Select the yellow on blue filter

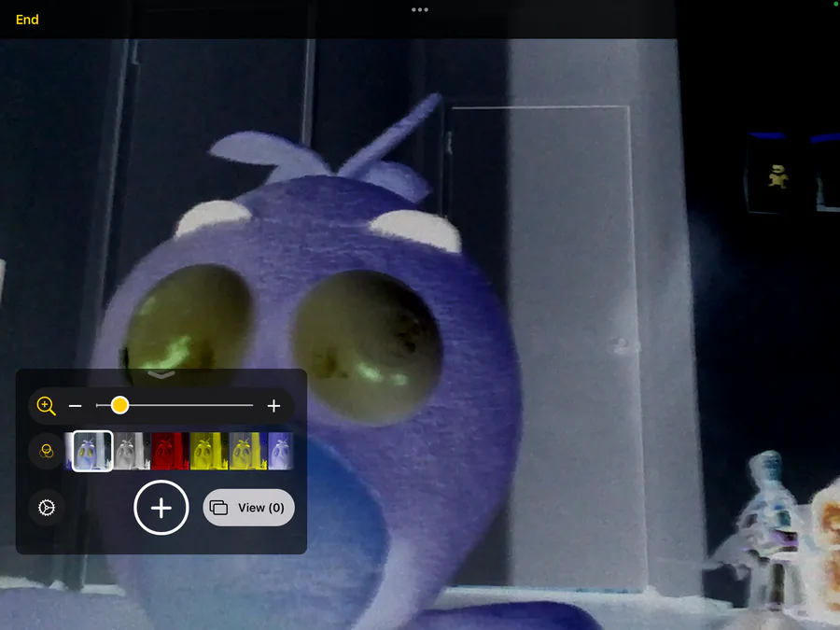247,451
